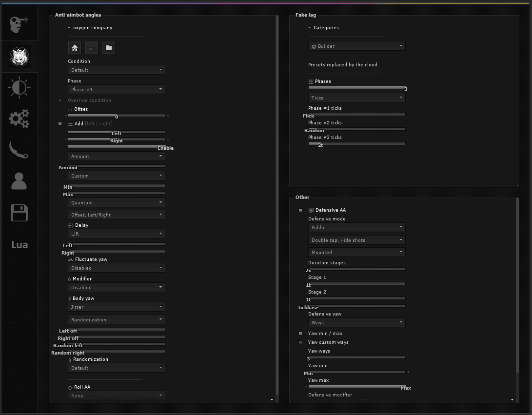Toggle the Add left/right checkbox
Image resolution: width=532 pixels, height=415 pixels.
tap(60, 124)
